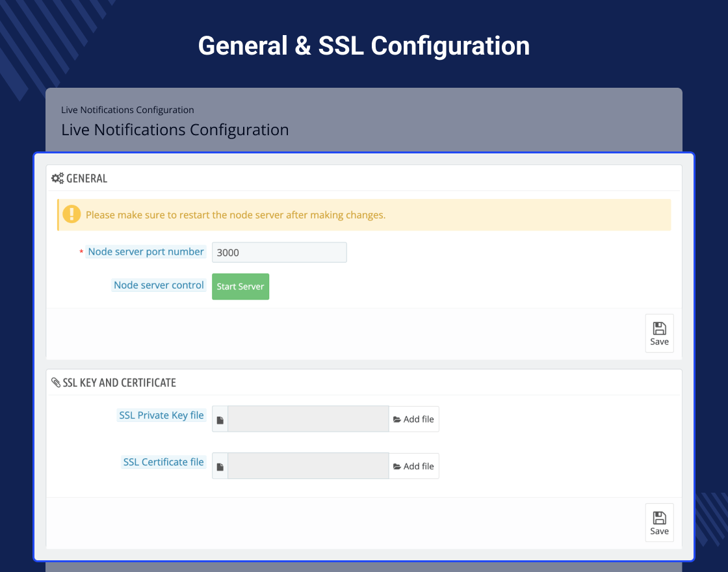
Task: Click the General & SSL Configuration headline
Action: point(364,46)
